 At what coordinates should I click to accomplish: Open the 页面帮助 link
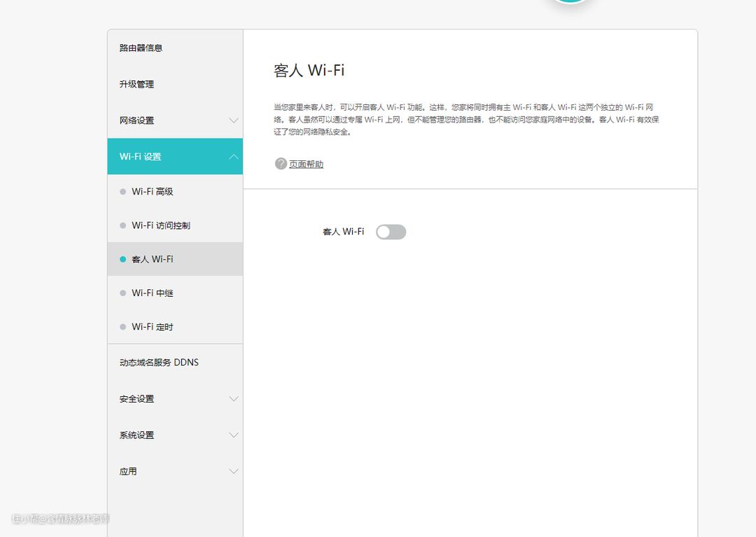306,165
